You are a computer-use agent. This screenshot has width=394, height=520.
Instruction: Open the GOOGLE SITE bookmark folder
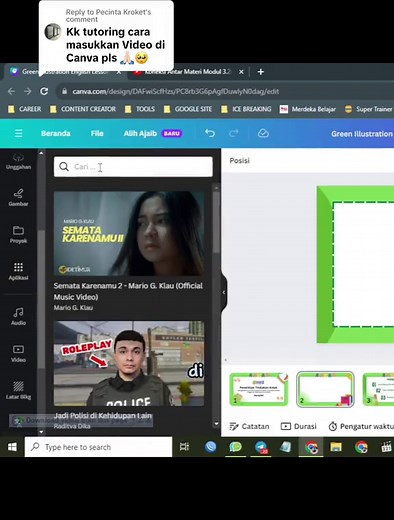click(x=188, y=109)
